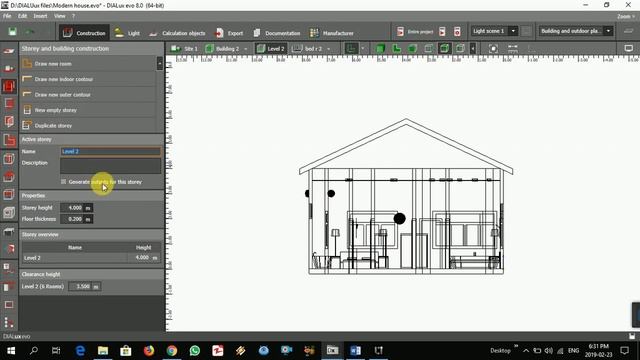Click Draw new room
The image size is (640, 360).
coord(88,64)
